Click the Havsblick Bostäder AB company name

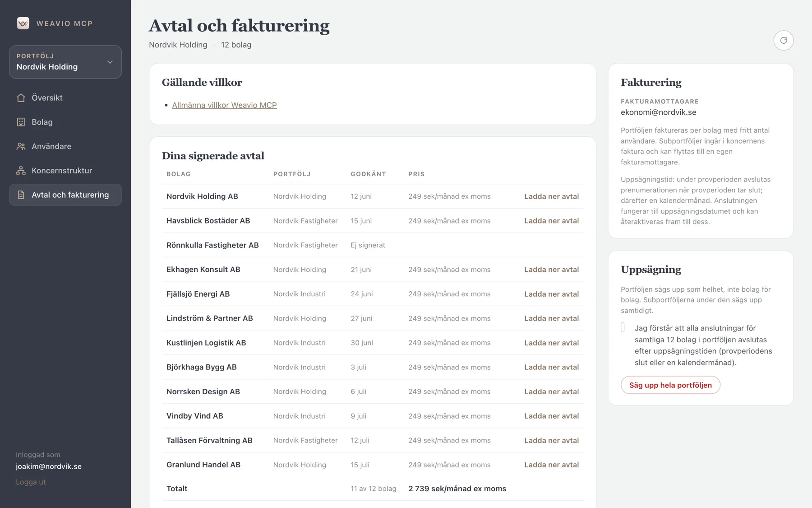click(x=208, y=221)
